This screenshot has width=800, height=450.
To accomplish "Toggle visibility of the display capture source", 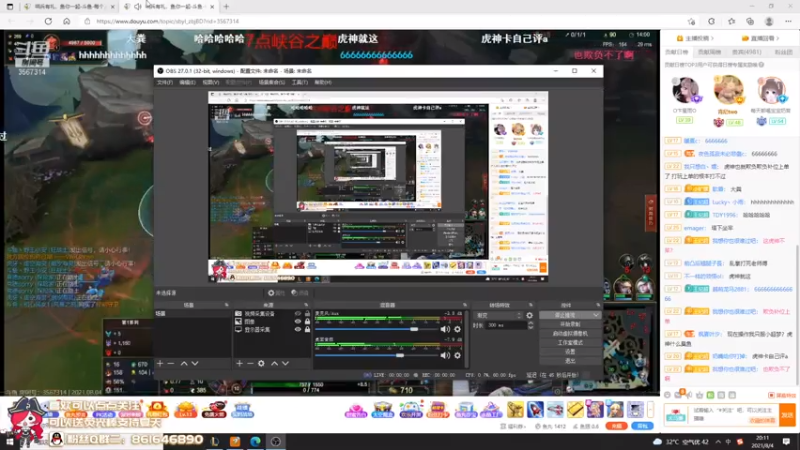I will 298,330.
